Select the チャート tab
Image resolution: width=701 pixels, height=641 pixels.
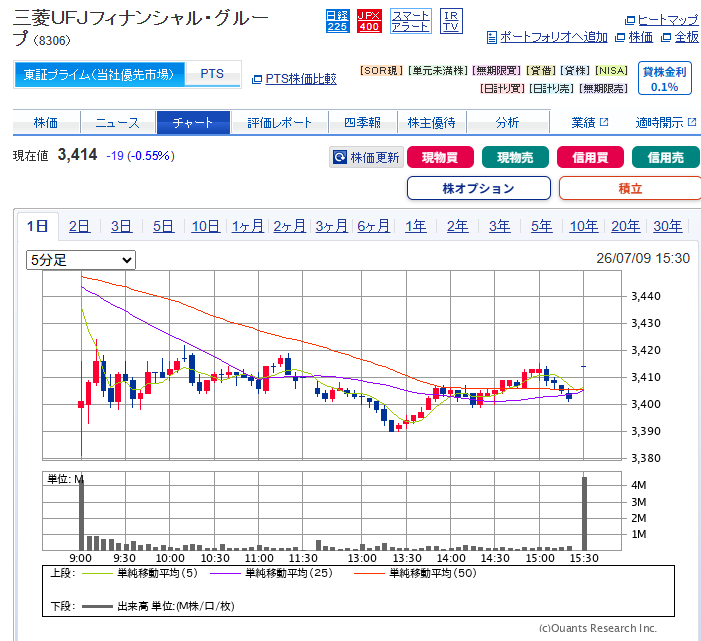coord(193,122)
